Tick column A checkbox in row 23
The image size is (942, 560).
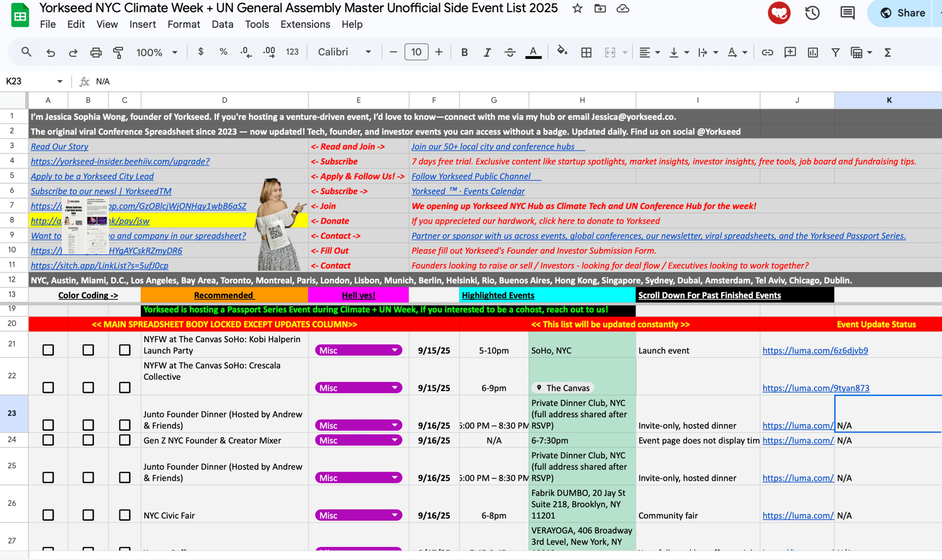coord(48,425)
